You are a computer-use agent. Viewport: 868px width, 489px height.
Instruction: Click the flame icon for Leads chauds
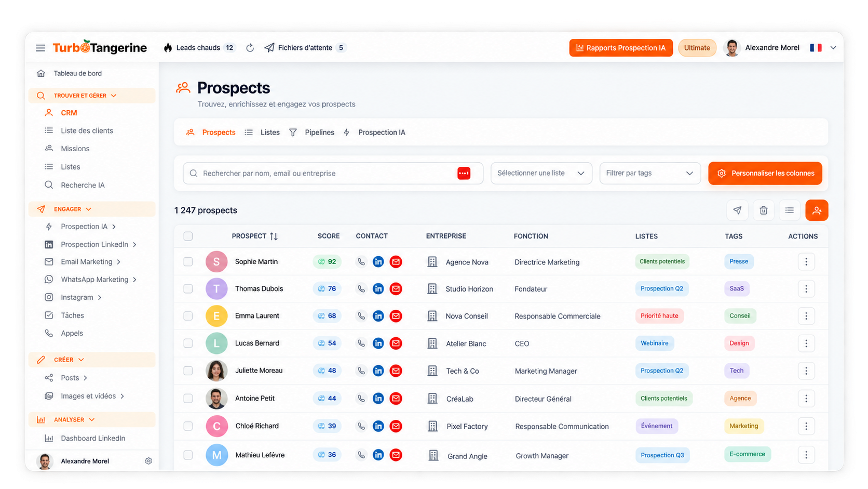[x=168, y=48]
